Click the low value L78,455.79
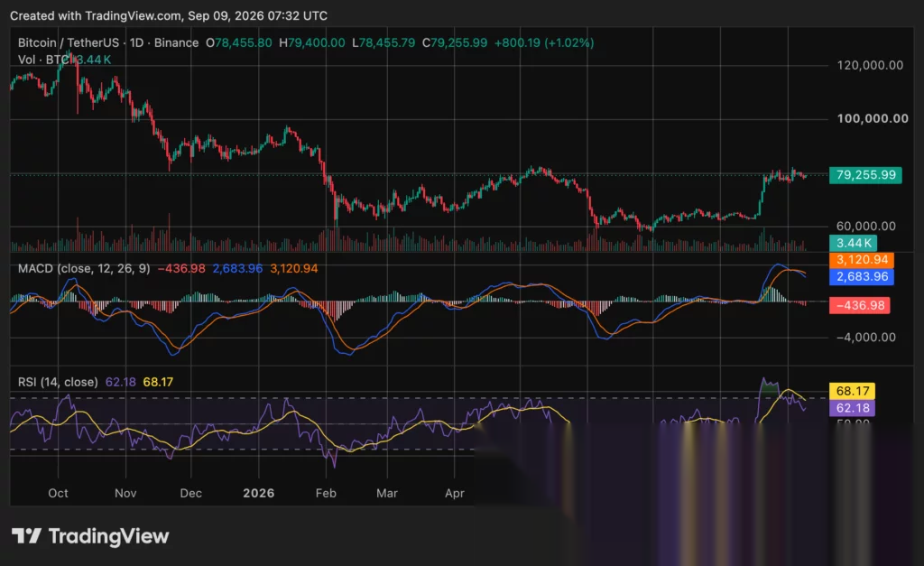 coord(383,43)
